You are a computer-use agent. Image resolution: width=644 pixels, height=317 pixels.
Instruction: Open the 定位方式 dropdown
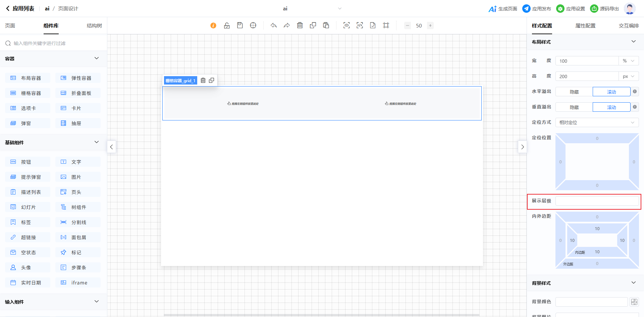tap(597, 122)
